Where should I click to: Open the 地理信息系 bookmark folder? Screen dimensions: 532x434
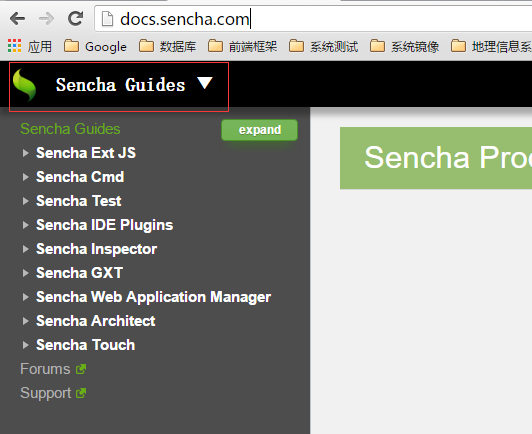coord(492,46)
